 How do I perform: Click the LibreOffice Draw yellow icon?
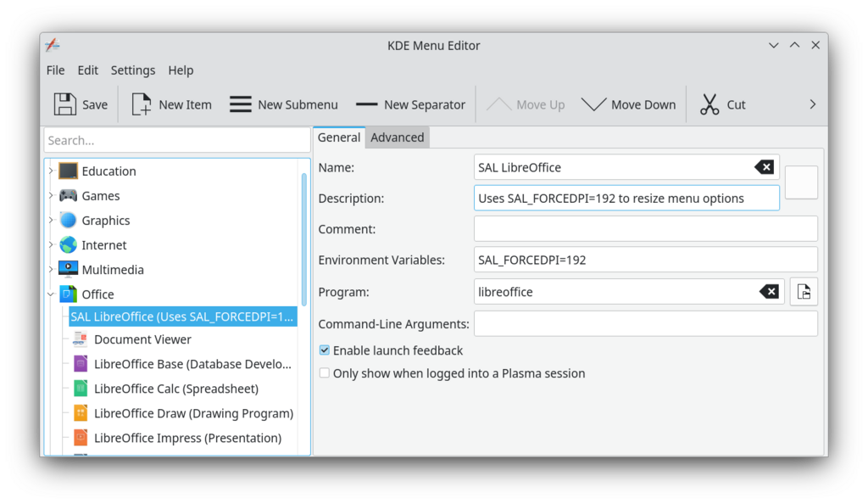click(x=81, y=413)
